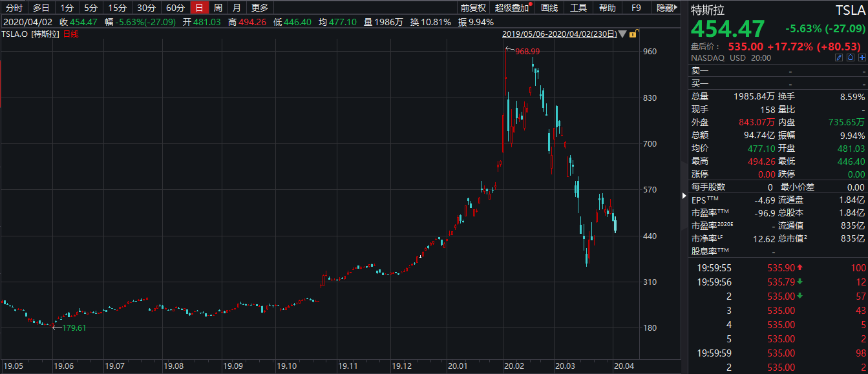Viewport: 868px width, 374px height.
Task: Click the 总量 1985.84万 value
Action: pos(756,97)
